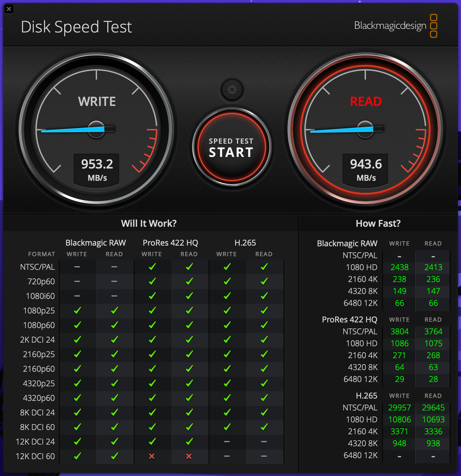Click the FORMAT column header
The image size is (461, 476).
(42, 254)
